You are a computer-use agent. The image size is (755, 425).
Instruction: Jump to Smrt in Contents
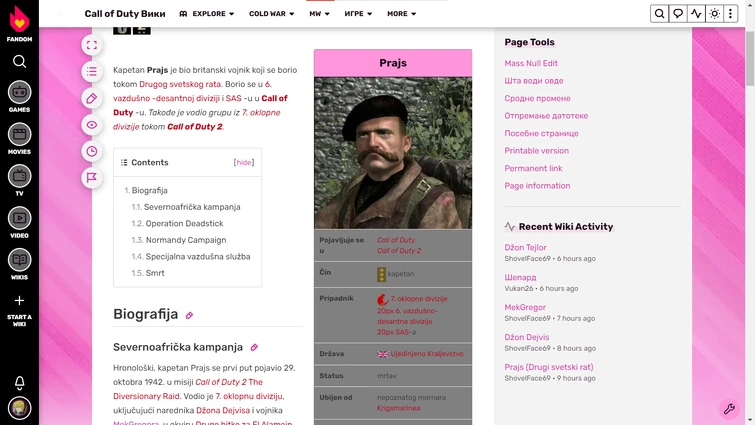tap(155, 273)
